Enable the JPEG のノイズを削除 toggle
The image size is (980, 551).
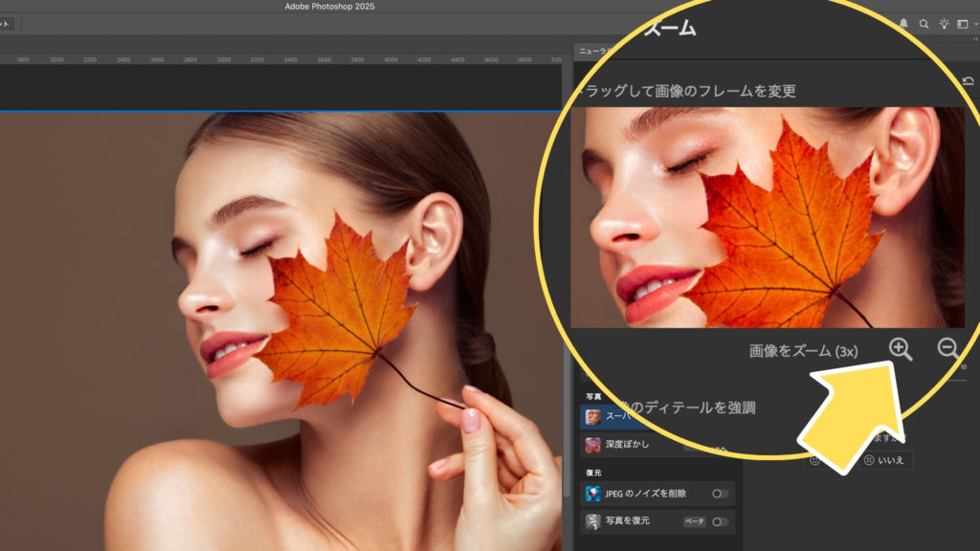[720, 494]
